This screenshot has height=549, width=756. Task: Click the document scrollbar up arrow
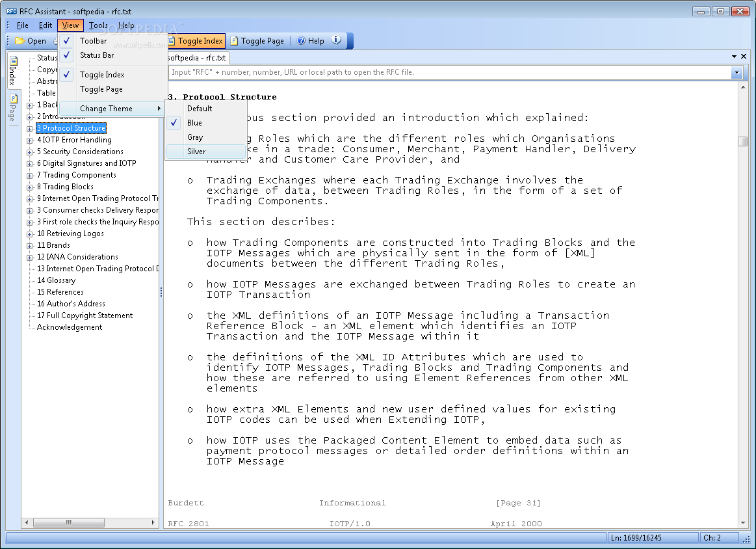pos(742,88)
